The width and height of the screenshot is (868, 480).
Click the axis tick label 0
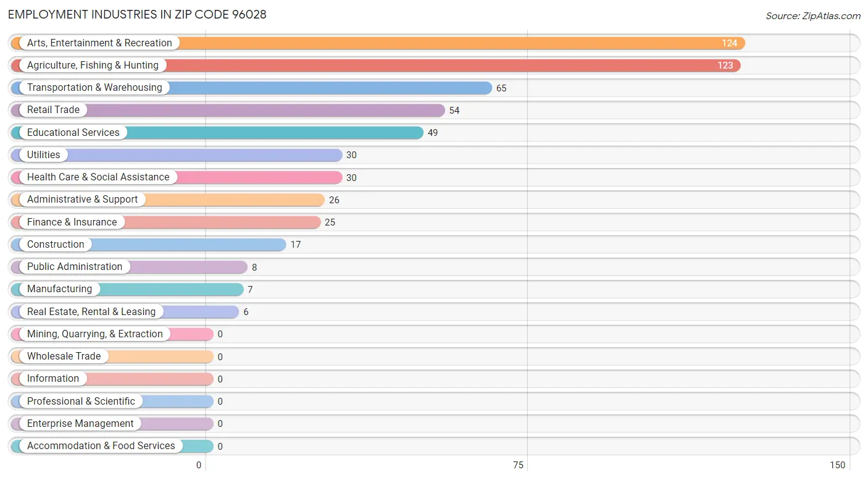199,465
